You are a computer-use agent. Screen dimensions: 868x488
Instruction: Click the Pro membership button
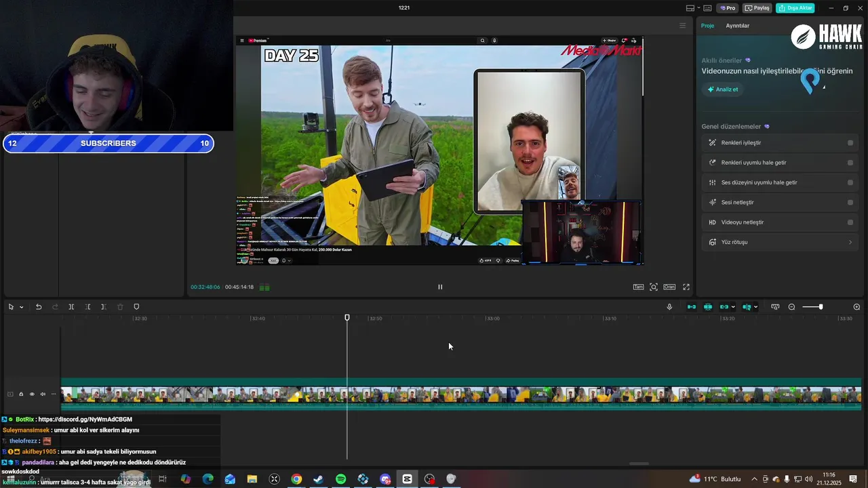pyautogui.click(x=728, y=8)
